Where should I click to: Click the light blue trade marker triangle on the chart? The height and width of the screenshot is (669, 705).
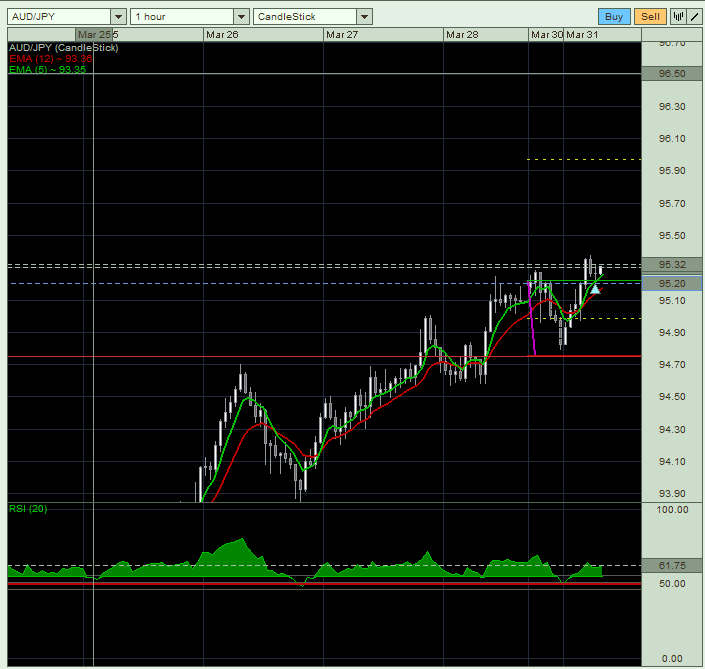595,289
